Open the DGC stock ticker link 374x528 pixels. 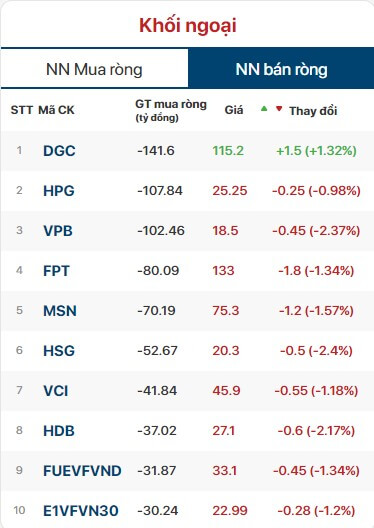click(x=59, y=151)
